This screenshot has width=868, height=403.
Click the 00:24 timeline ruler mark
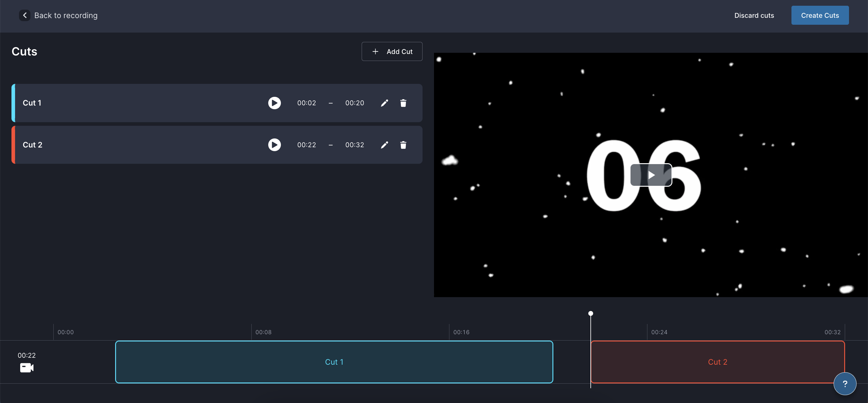pos(659,332)
